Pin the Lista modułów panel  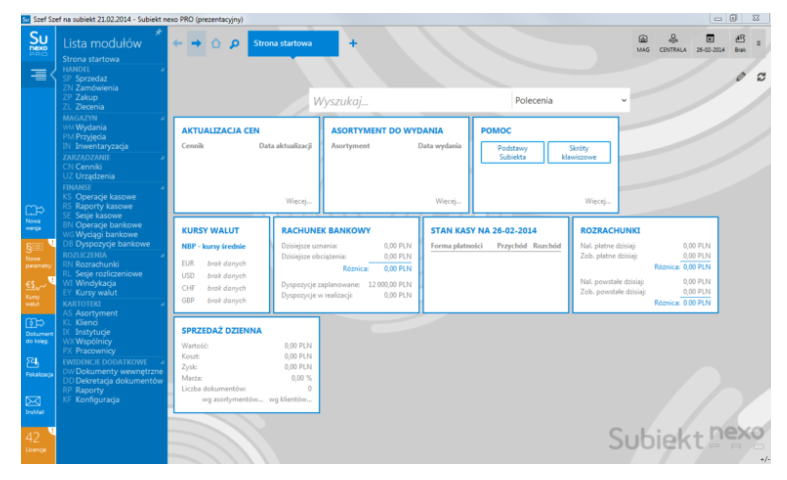point(159,33)
